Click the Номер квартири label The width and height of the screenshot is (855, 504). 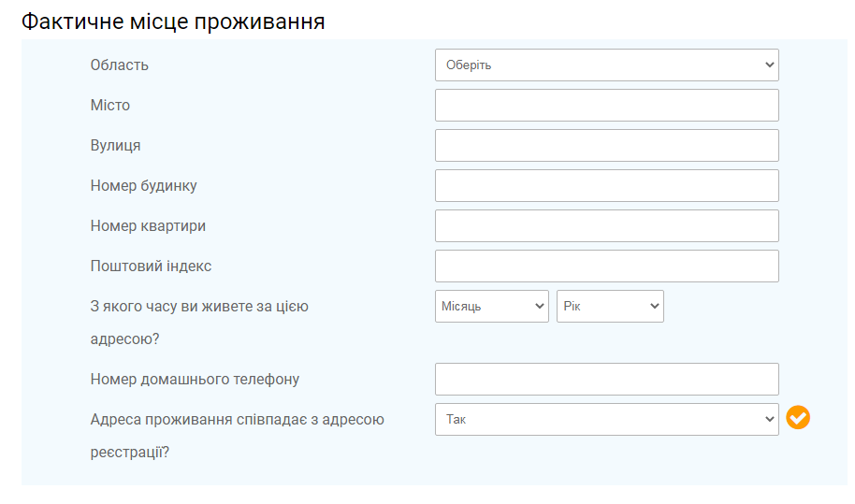coord(148,226)
